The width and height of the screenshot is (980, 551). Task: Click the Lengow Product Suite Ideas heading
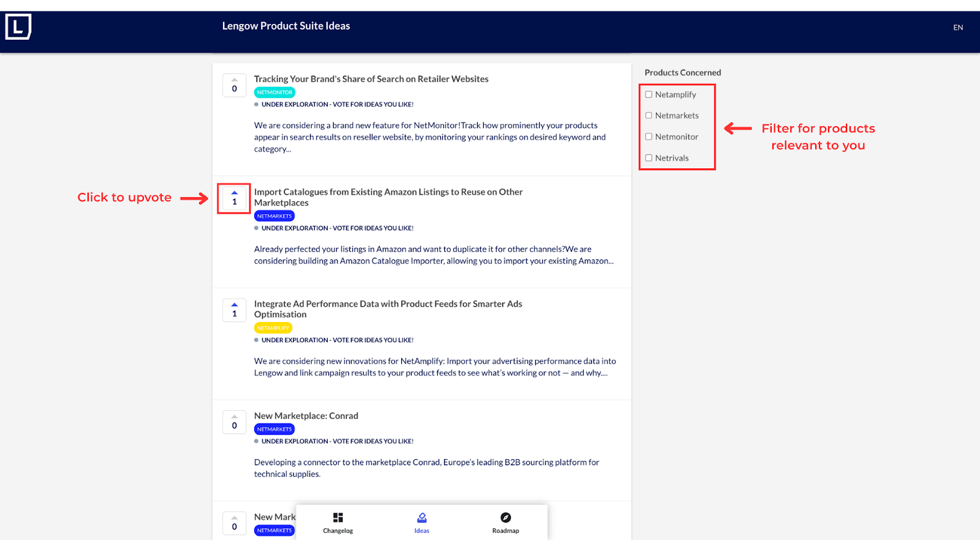click(286, 26)
